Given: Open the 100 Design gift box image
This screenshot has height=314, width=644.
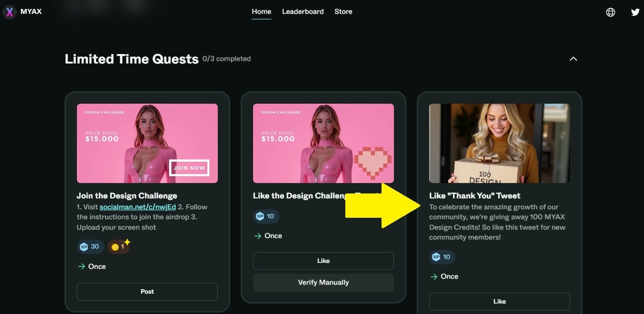Looking at the screenshot, I should coord(500,143).
